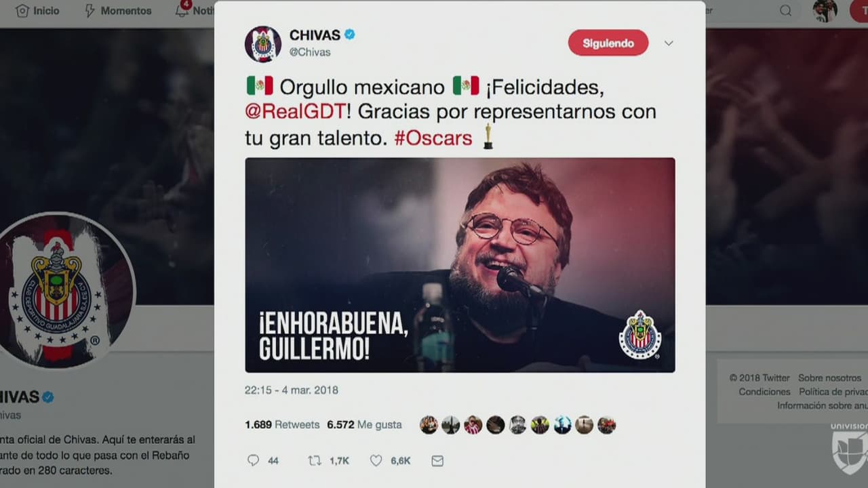Screen dimensions: 868x488
Task: Open the Chivas avatar in tweet header
Action: 263,44
